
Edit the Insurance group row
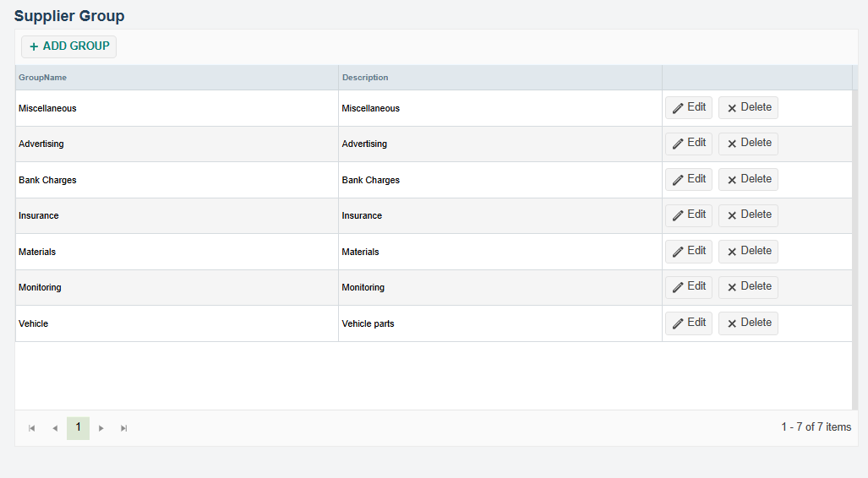pos(688,215)
